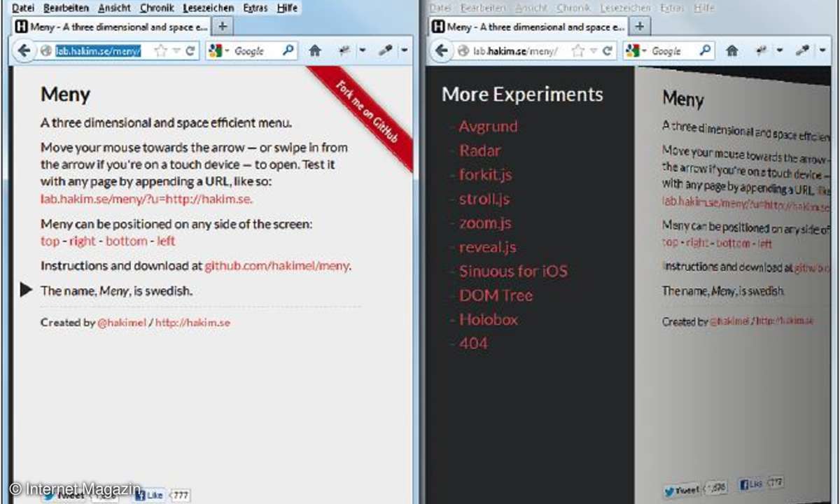Open the Extras menu in the left window

[x=255, y=8]
